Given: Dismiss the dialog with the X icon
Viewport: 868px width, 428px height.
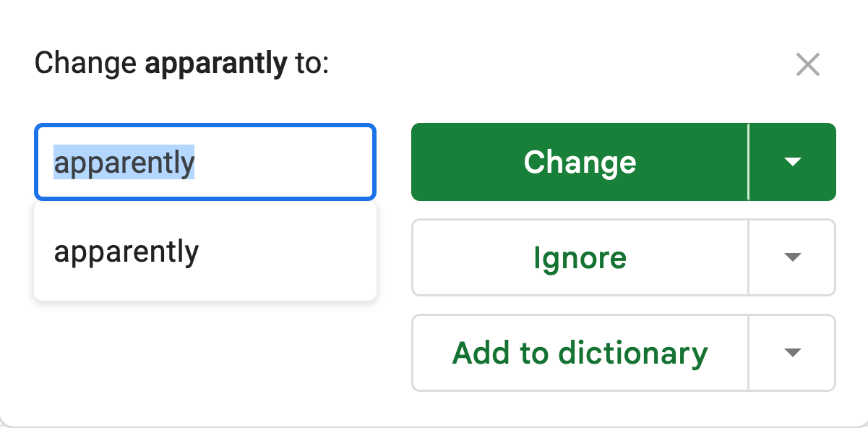Looking at the screenshot, I should [x=807, y=65].
